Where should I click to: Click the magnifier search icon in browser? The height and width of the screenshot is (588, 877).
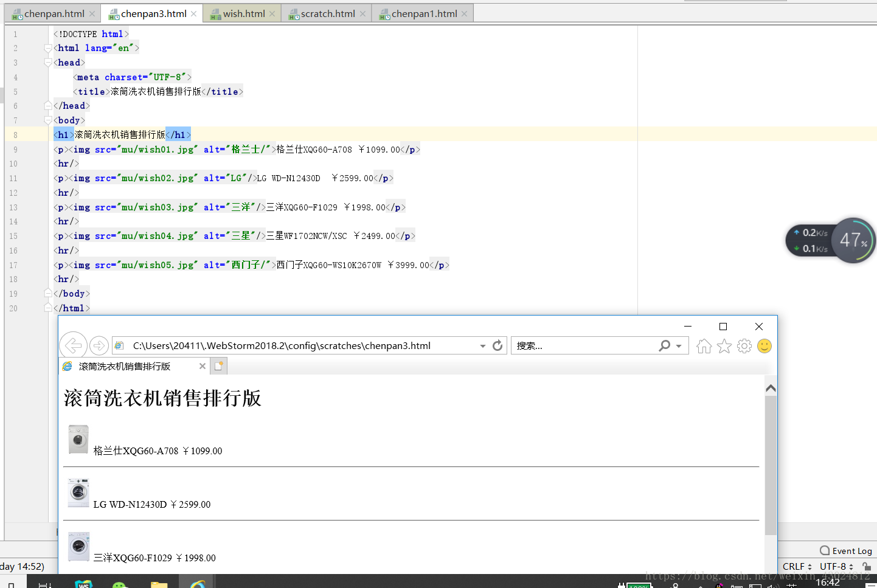pyautogui.click(x=664, y=345)
